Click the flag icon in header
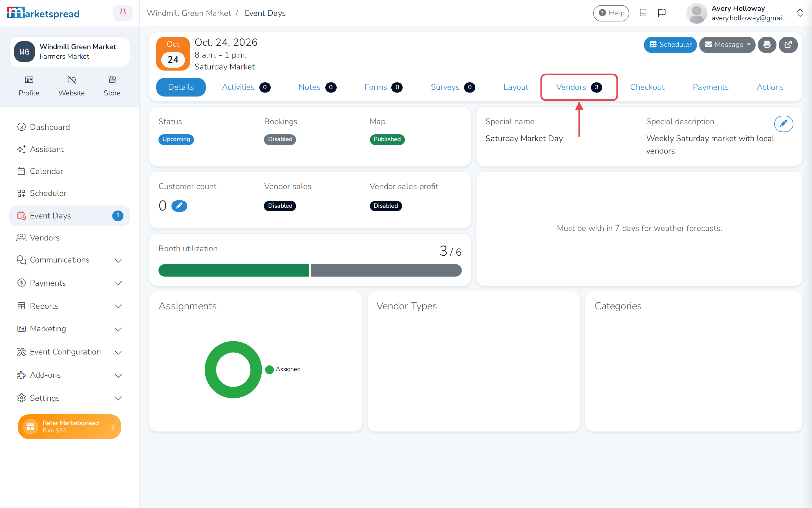 tap(662, 13)
